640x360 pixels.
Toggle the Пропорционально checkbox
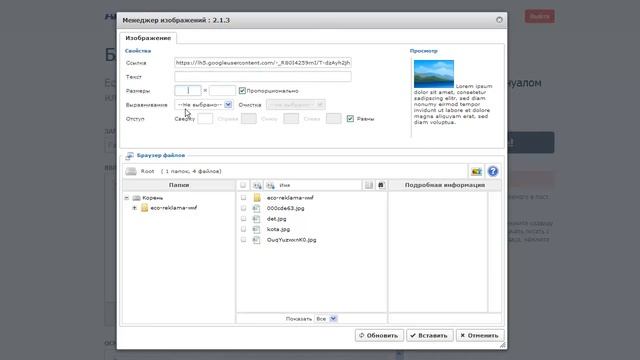[x=242, y=91]
